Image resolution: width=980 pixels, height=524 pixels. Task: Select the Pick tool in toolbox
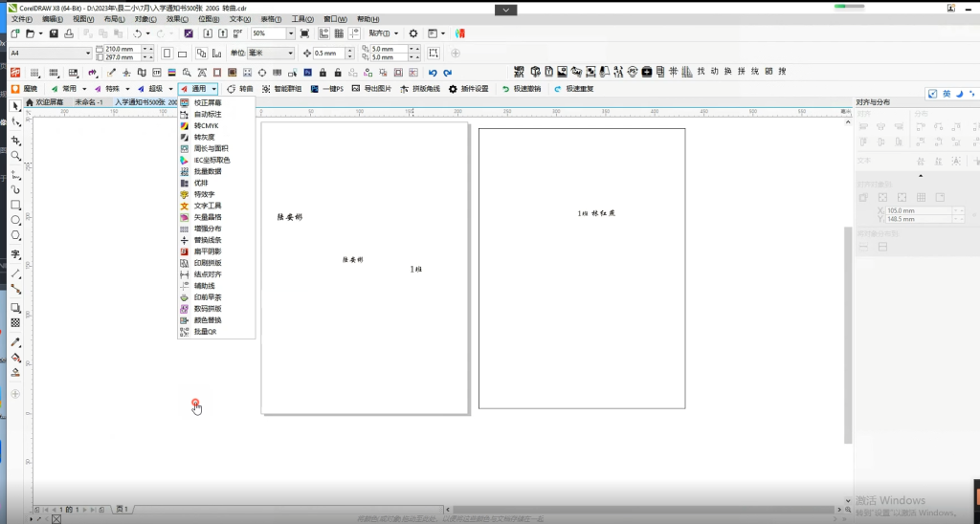(x=15, y=106)
